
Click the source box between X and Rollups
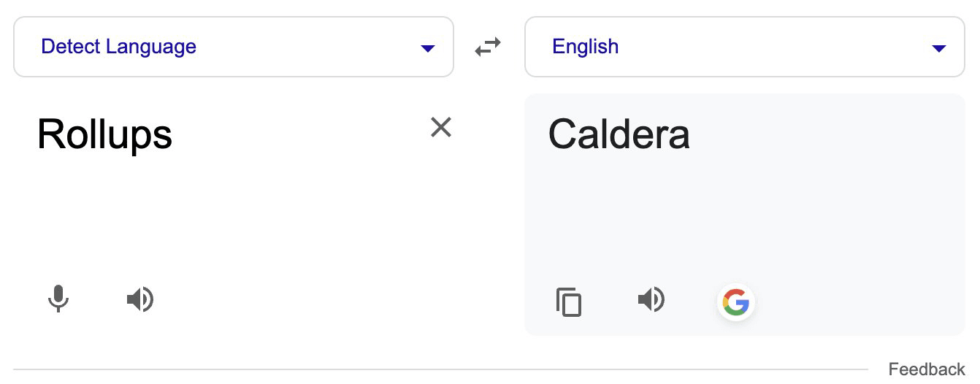[x=299, y=134]
